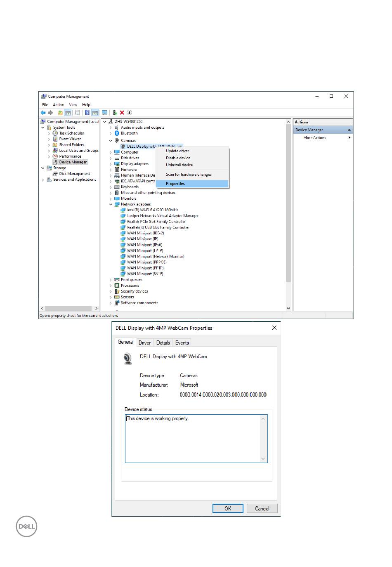Viewport: 392px width, 567px height.
Task: Choose Properties in the context menu
Action: pos(192,184)
